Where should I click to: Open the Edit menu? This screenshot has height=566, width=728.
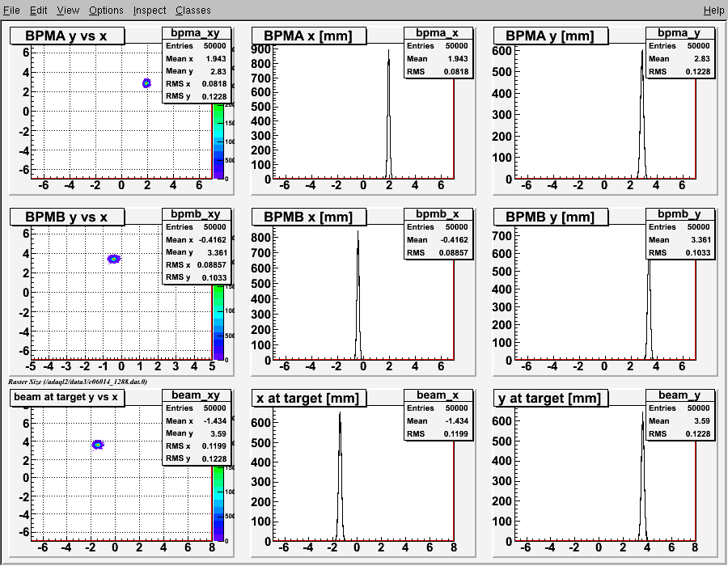(39, 11)
